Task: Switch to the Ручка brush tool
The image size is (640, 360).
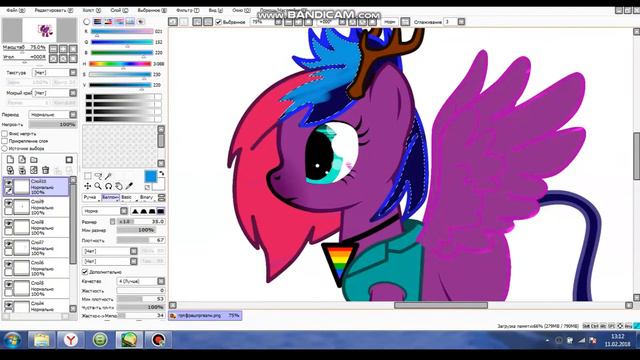Action: click(x=90, y=198)
